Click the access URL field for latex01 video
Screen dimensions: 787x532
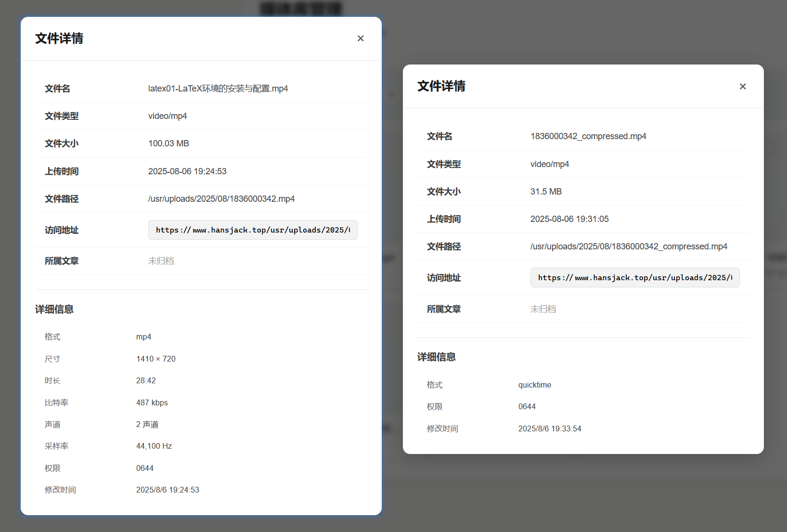[x=253, y=230]
